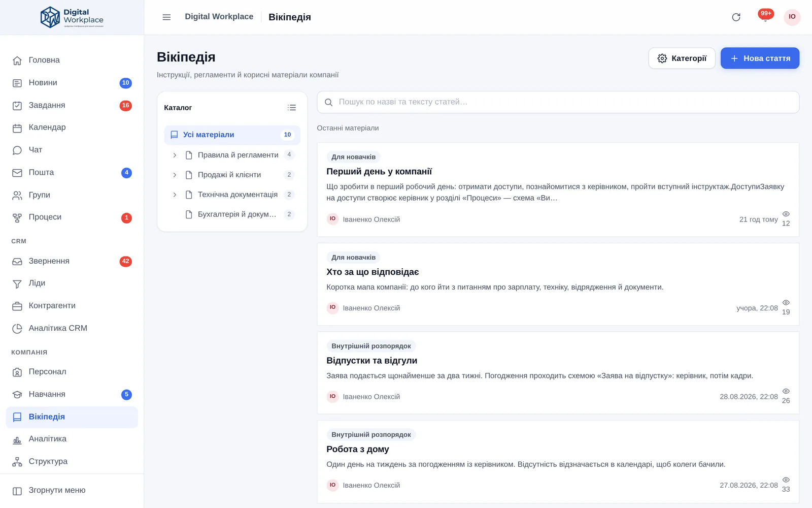Click the Ліди funnel icon
The width and height of the screenshot is (812, 508).
pos(17,284)
